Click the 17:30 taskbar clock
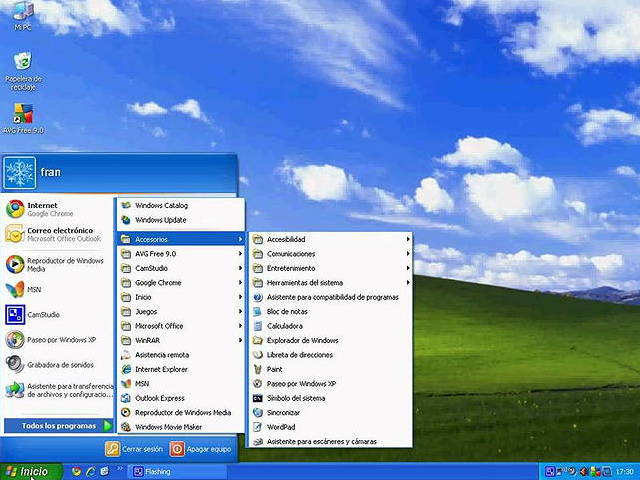 coord(624,472)
